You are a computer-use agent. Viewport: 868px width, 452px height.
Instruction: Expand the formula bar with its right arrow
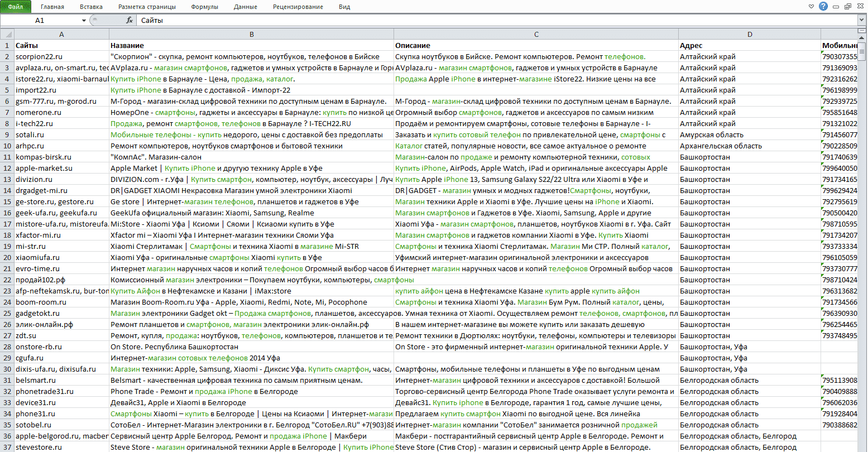861,20
